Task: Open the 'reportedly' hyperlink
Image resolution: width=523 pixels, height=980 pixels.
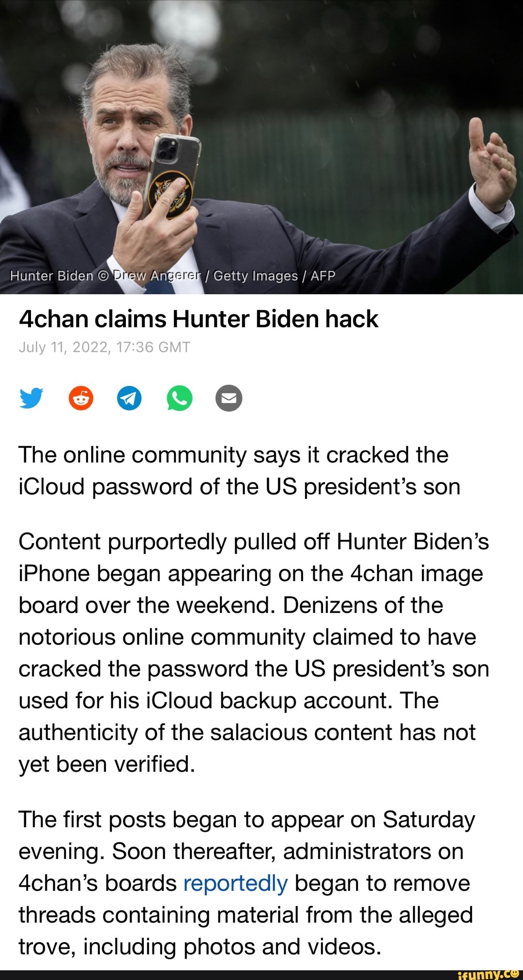Action: (x=236, y=883)
